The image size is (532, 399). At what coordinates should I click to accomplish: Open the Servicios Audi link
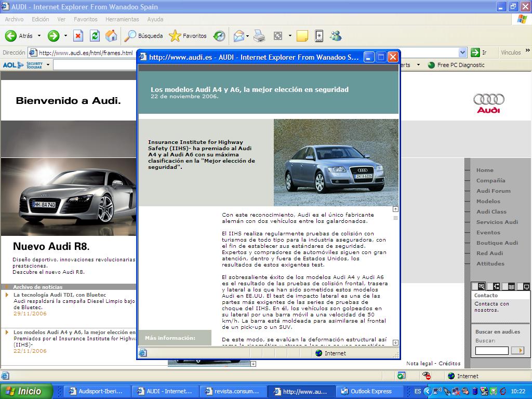tap(497, 222)
